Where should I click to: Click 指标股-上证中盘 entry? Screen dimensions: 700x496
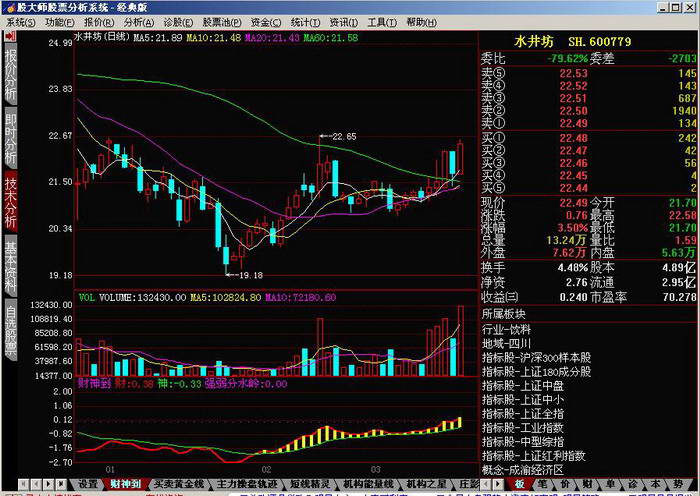[523, 386]
